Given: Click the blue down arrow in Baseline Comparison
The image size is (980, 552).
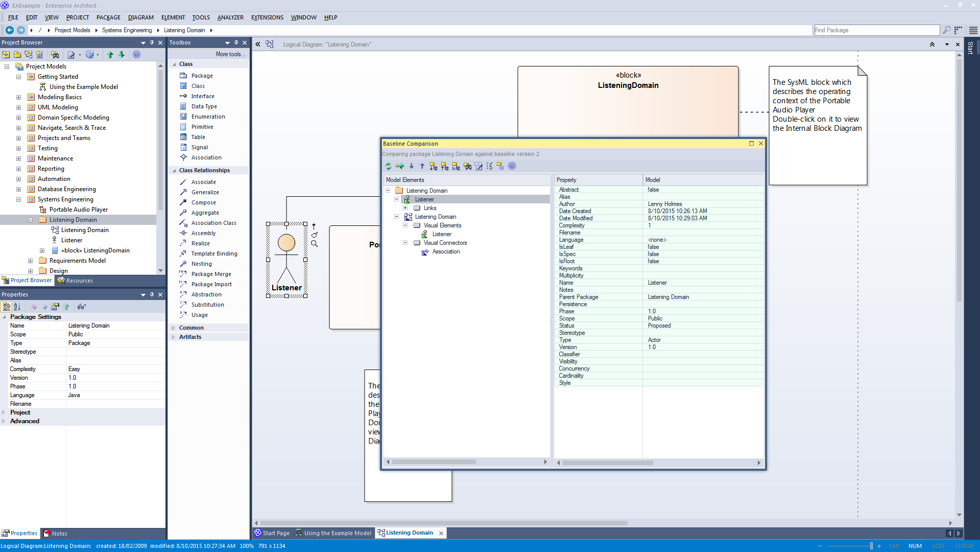Looking at the screenshot, I should coord(412,166).
